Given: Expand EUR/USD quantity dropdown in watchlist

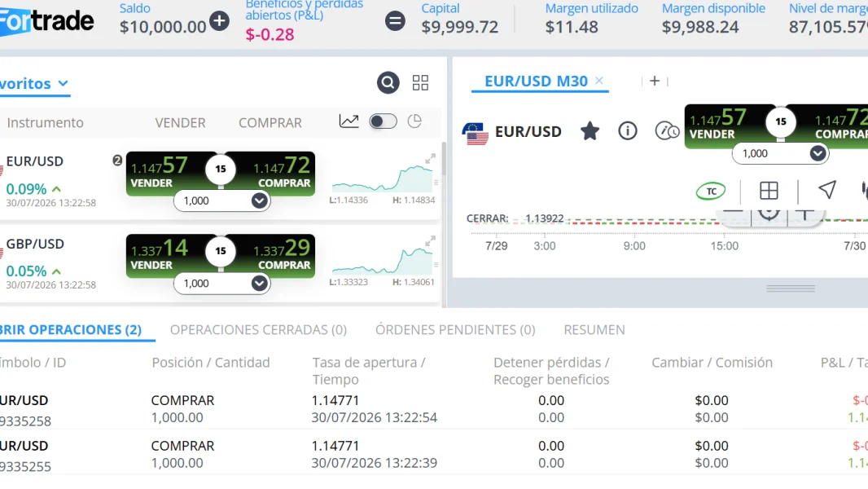Looking at the screenshot, I should [x=259, y=201].
